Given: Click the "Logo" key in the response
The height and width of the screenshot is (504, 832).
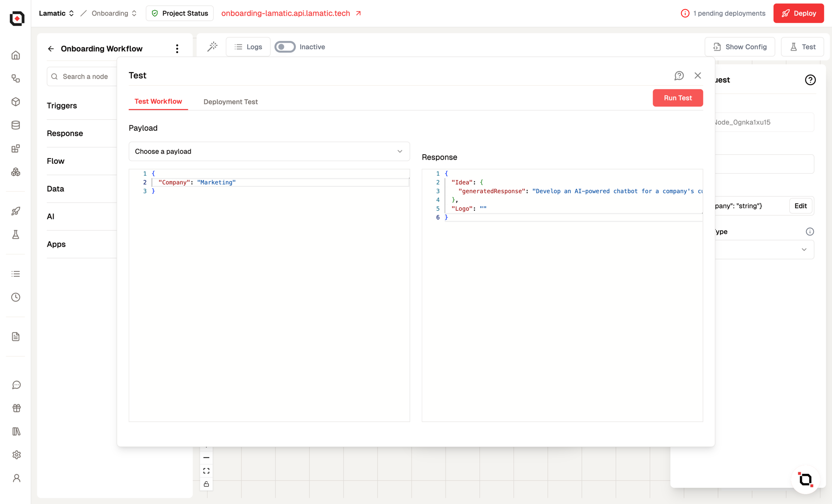Looking at the screenshot, I should point(462,209).
